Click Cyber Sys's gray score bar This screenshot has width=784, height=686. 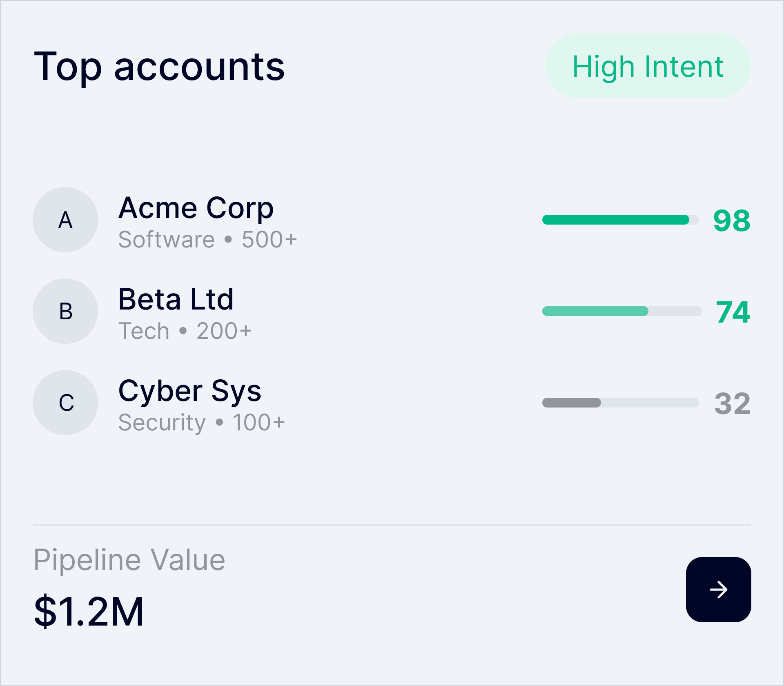[620, 403]
